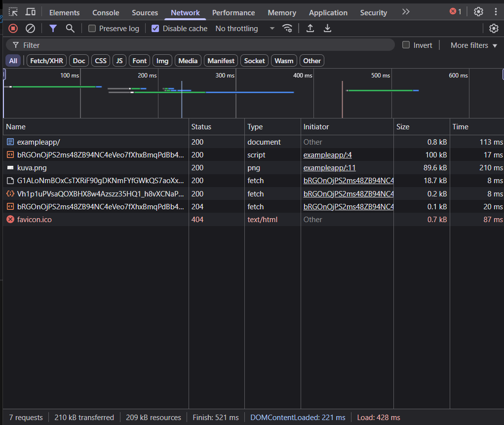Clear the network log
The width and height of the screenshot is (504, 425).
point(30,29)
